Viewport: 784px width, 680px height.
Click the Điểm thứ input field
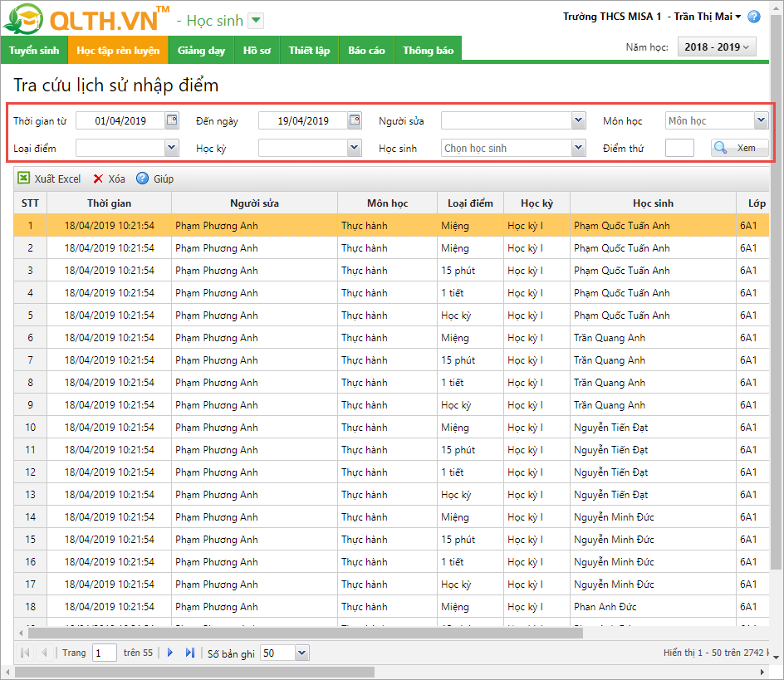coord(679,148)
